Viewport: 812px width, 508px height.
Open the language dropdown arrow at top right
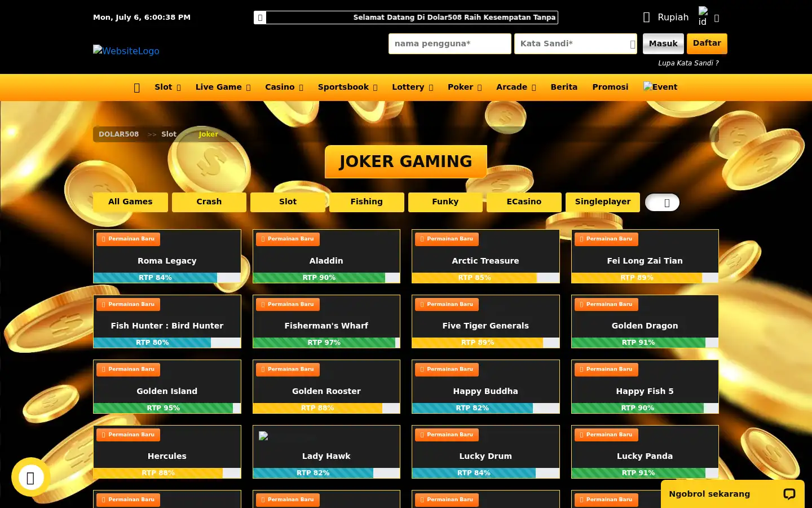717,18
